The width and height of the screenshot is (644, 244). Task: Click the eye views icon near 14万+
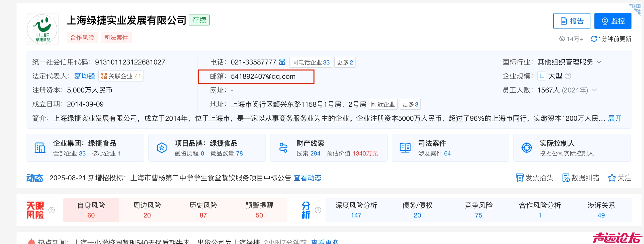[562, 39]
